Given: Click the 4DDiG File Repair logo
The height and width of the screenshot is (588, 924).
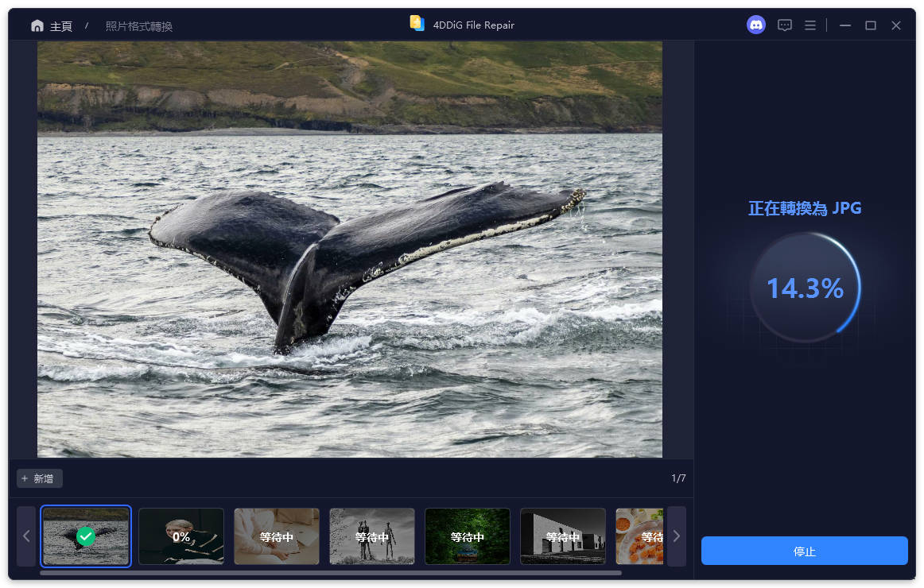Looking at the screenshot, I should (417, 24).
